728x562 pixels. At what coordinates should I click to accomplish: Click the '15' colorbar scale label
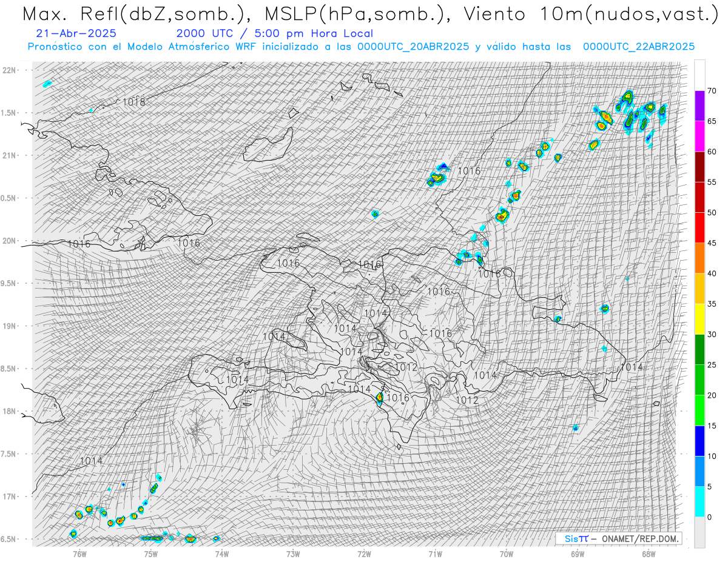(712, 426)
